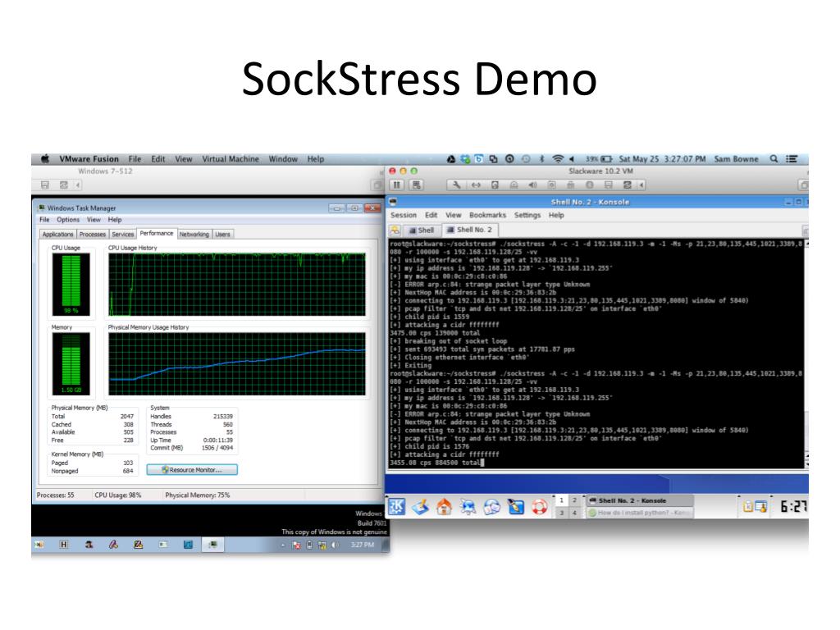Open Task Manager Options menu
Screen dimensions: 840x630
[x=68, y=220]
